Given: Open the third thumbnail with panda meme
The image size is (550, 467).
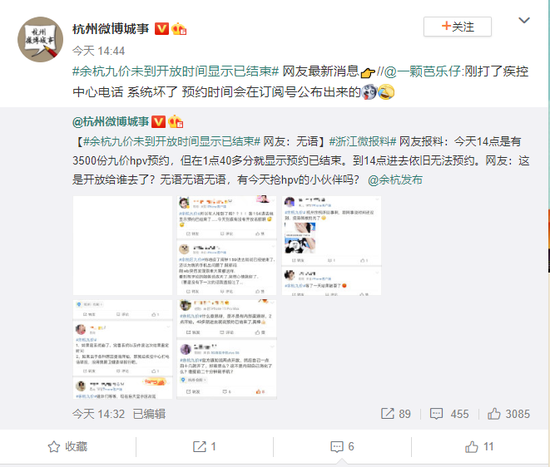Looking at the screenshot, I should [x=331, y=246].
